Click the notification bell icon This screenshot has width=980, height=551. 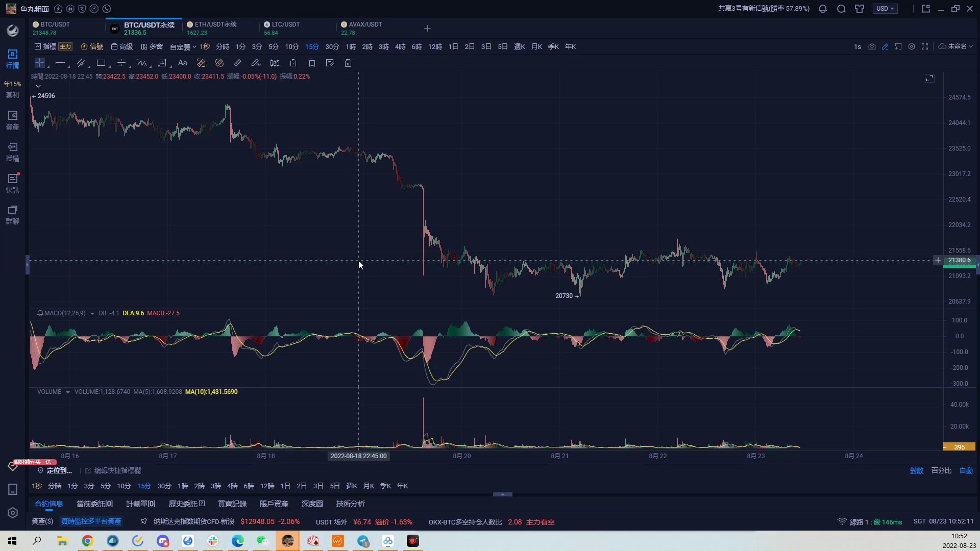pos(823,9)
